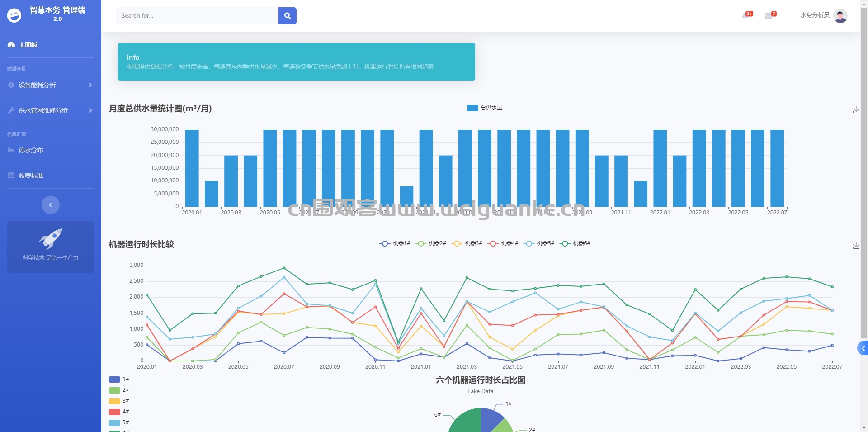Click the chart icon beside 停水分布

[11, 150]
